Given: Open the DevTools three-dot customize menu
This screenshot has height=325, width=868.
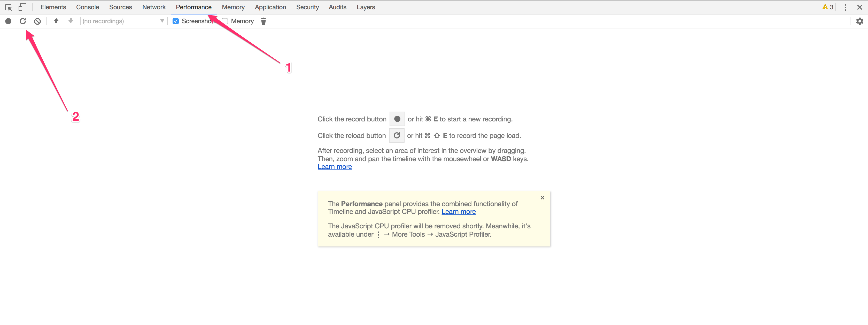Looking at the screenshot, I should coord(845,7).
